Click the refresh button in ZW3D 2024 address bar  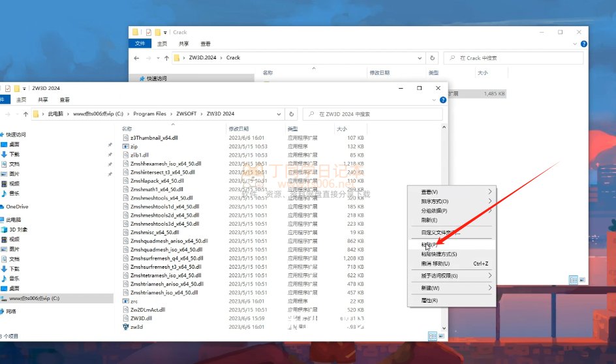292,114
